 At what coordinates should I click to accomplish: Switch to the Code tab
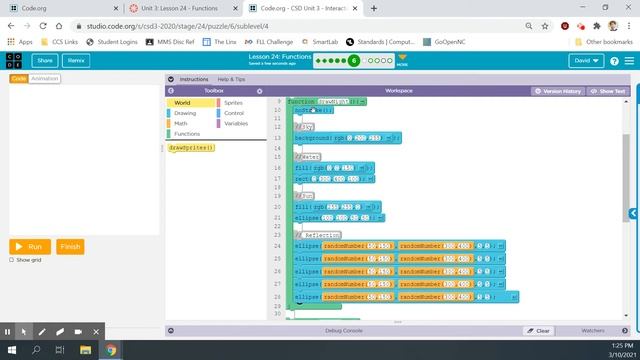(x=19, y=78)
